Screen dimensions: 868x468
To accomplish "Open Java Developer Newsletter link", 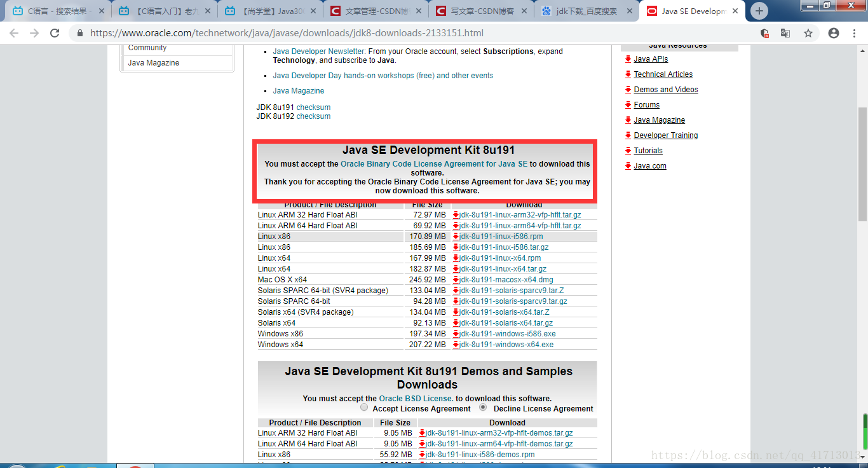I will 319,52.
